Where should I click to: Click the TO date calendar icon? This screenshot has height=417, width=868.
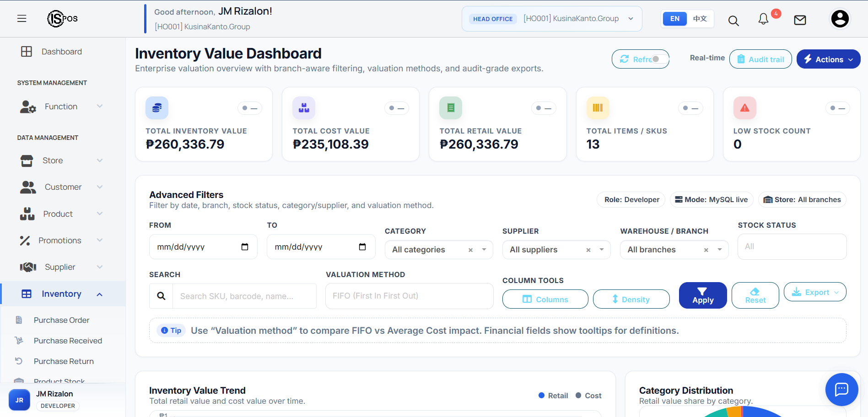coord(362,247)
